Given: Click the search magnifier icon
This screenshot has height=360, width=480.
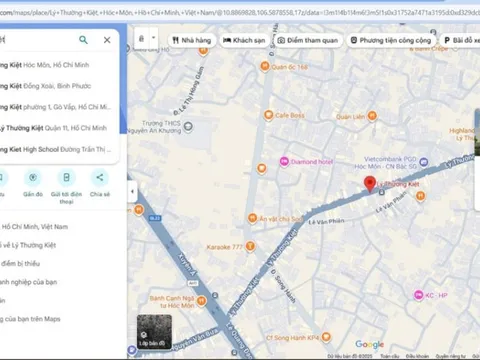Looking at the screenshot, I should pos(83,40).
